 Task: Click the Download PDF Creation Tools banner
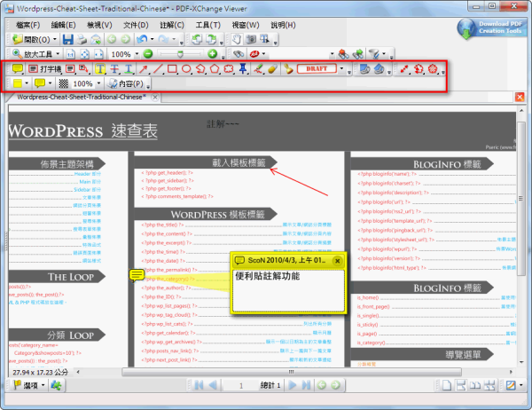pos(490,28)
